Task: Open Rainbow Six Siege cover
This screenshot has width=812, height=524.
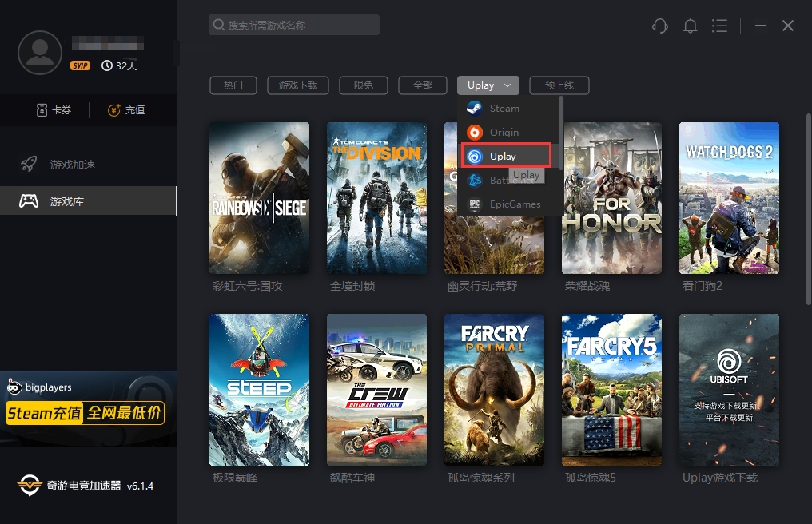Action: pyautogui.click(x=260, y=198)
